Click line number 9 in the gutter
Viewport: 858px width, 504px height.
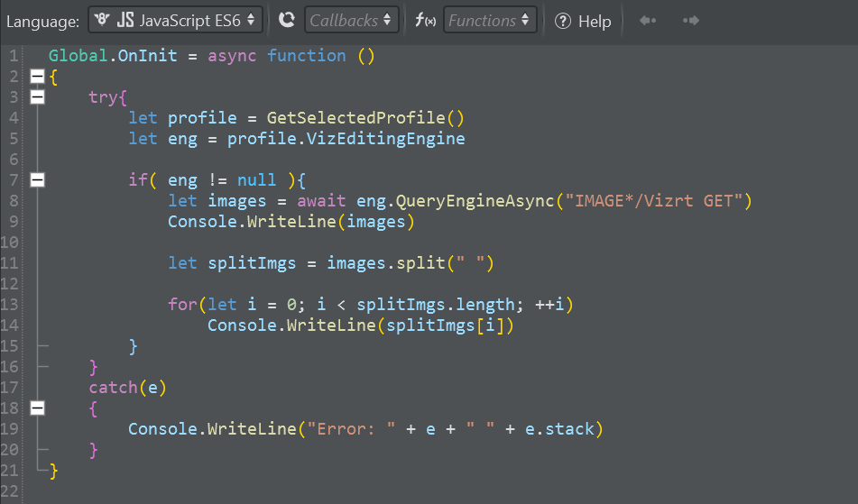[13, 222]
